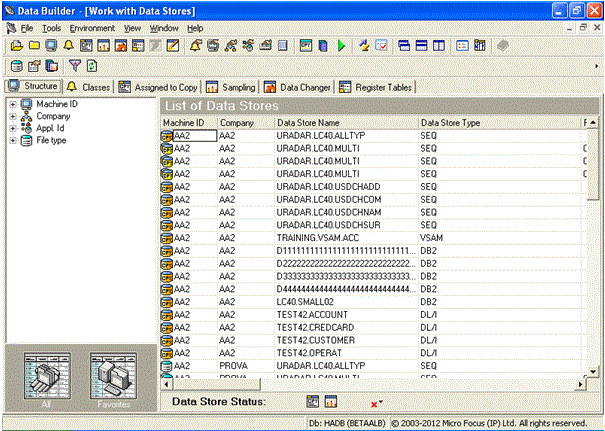The image size is (605, 431).
Task: Click first Data Store Status icon
Action: (313, 401)
